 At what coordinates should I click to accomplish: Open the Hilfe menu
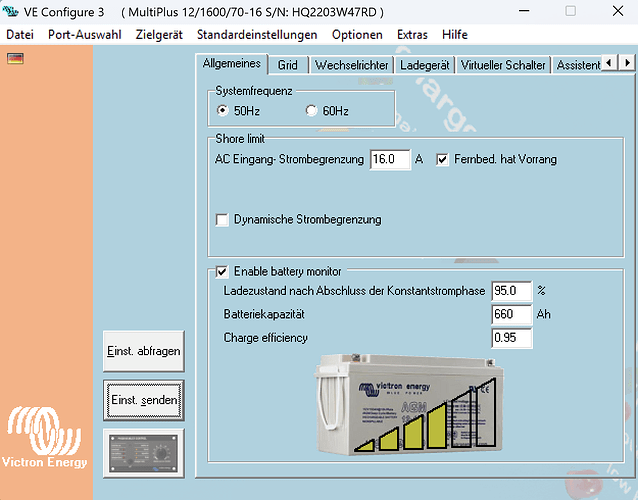pos(455,35)
